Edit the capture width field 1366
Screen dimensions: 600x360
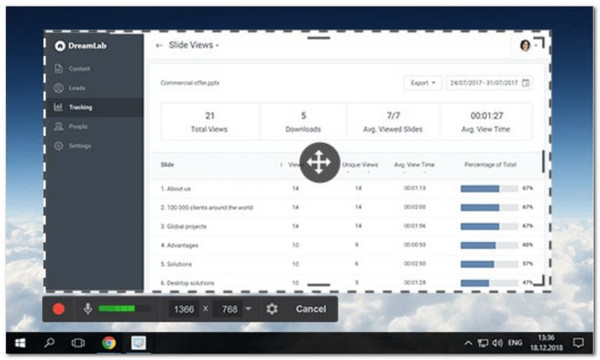click(184, 309)
